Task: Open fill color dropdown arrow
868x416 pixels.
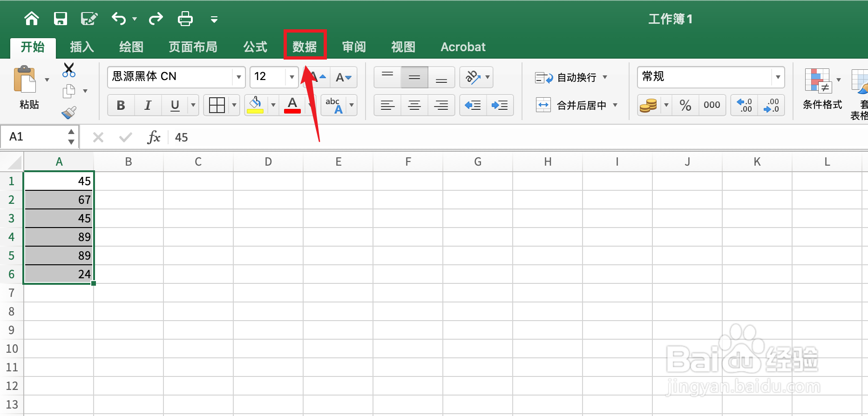Action: click(273, 105)
